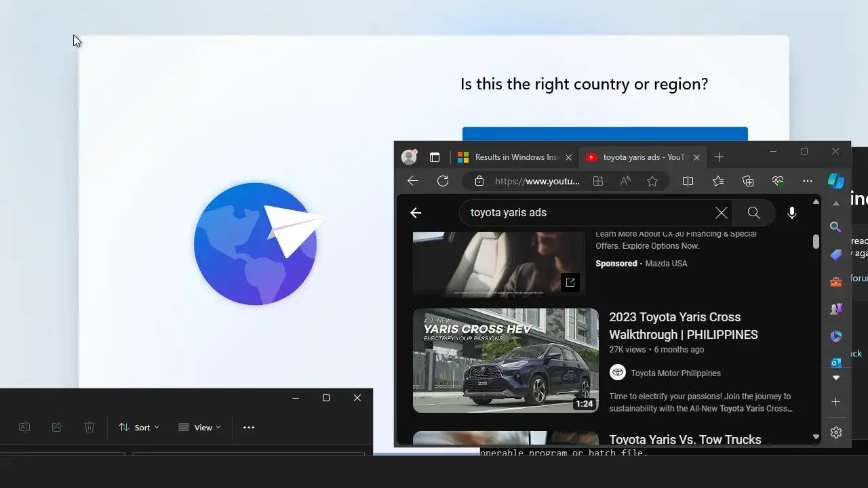Click the Toyota Motor Philippines channel logo
The height and width of the screenshot is (488, 868).
[x=617, y=373]
